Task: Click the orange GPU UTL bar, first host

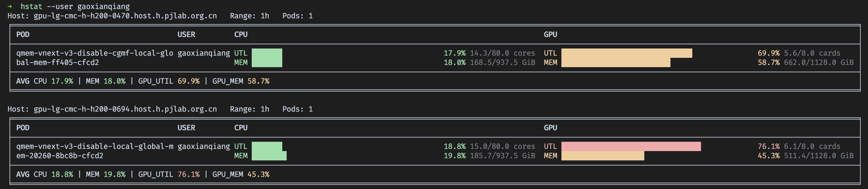Action: click(627, 53)
